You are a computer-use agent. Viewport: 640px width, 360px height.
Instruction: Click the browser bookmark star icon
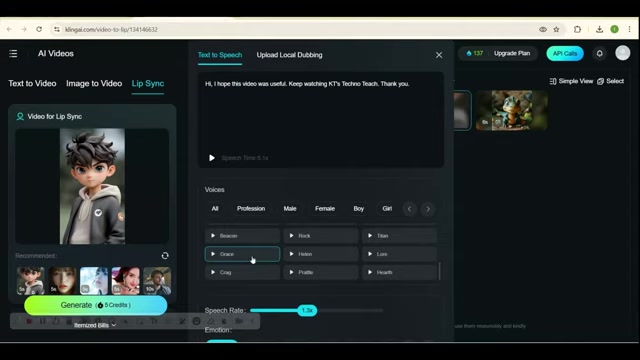pyautogui.click(x=556, y=29)
